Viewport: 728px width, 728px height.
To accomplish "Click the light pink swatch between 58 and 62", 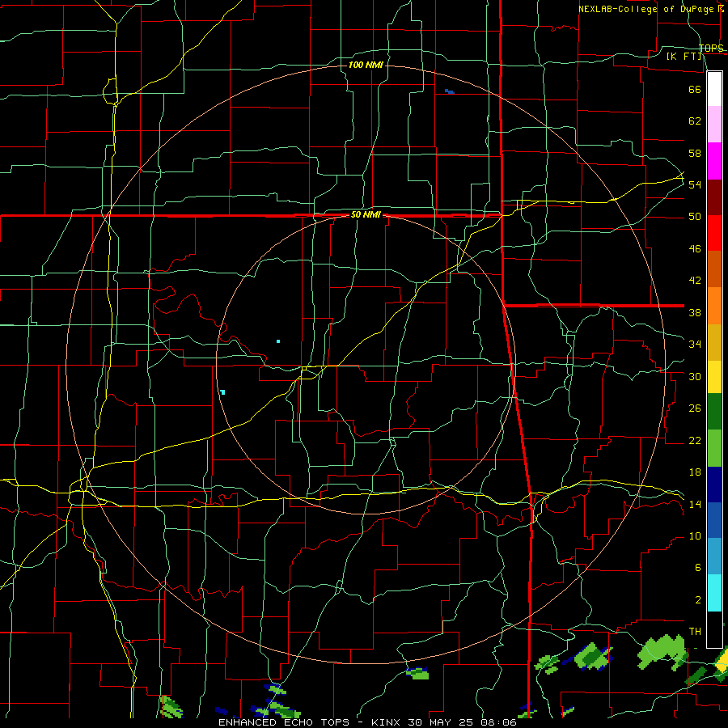I will coord(714,125).
